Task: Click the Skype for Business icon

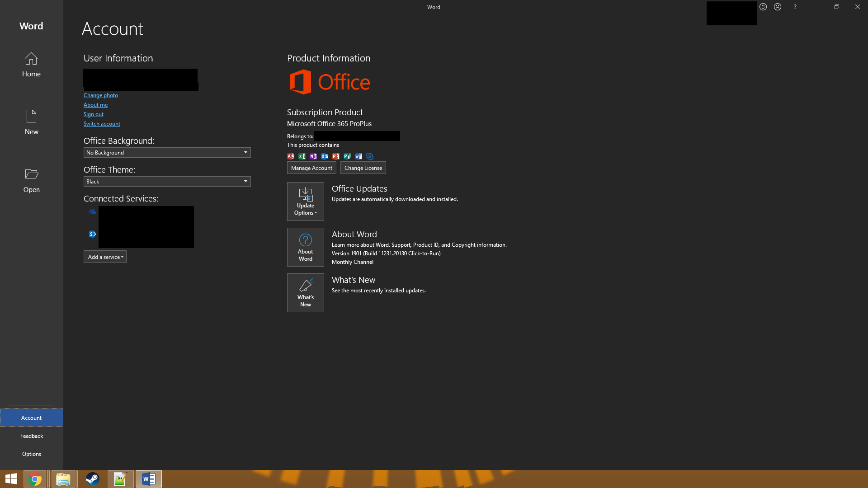Action: [x=370, y=156]
